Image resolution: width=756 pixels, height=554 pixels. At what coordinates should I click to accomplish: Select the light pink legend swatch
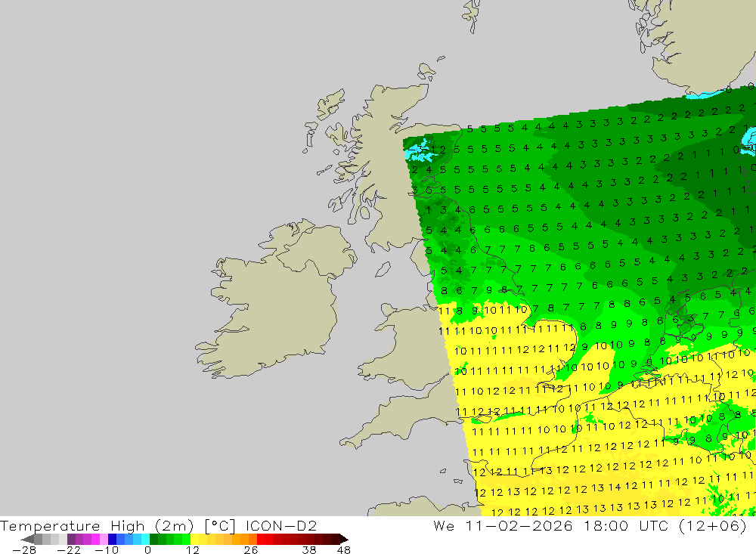[x=104, y=539]
